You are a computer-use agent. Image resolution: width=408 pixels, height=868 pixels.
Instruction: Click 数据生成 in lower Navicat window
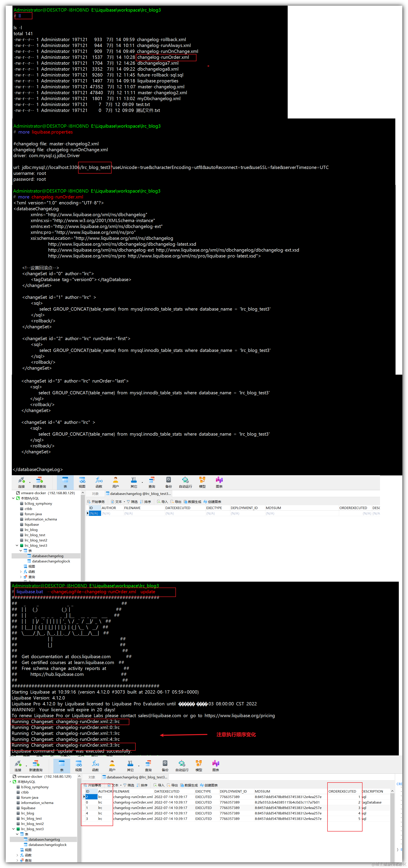click(x=189, y=785)
